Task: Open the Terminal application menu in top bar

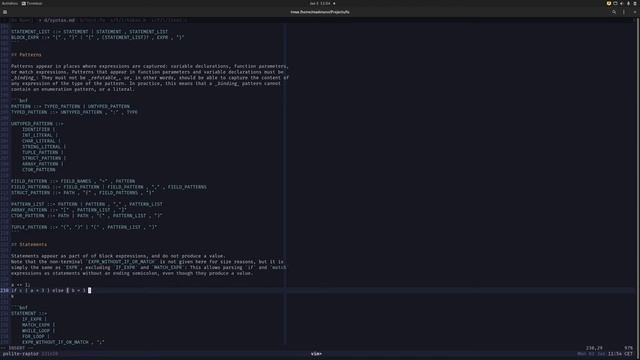Action: tap(32, 3)
